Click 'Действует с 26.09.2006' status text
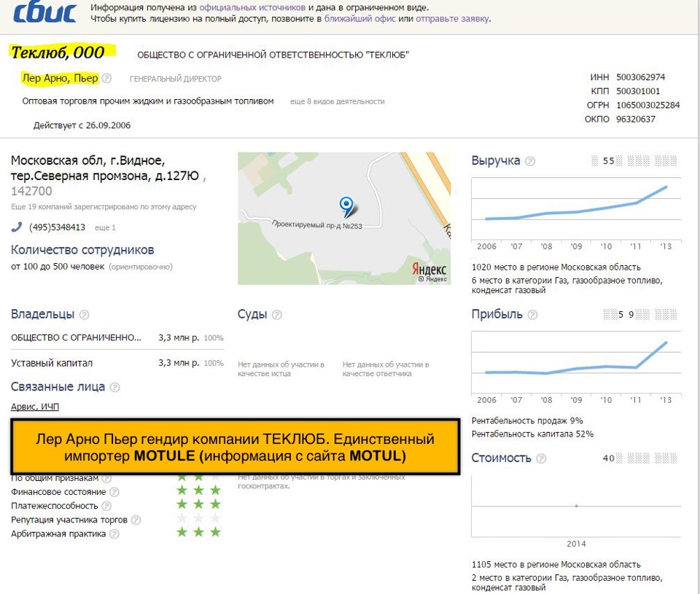The width and height of the screenshot is (700, 594). [82, 125]
